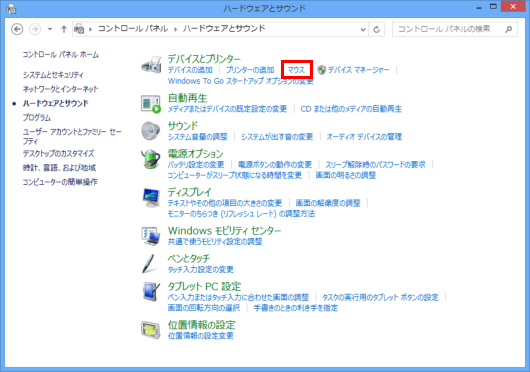Click in the コントロール パネルの検索 field

click(455, 29)
